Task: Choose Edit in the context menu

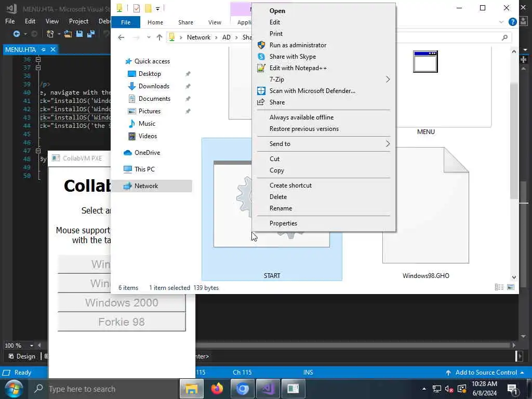Action: [x=274, y=22]
